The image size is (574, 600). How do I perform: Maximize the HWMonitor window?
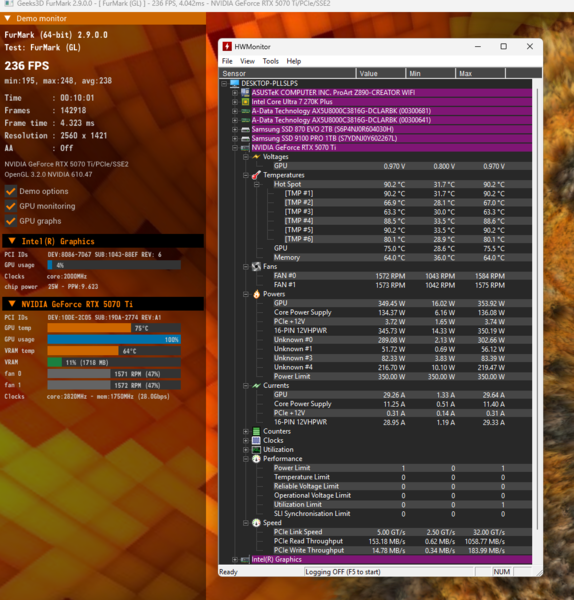[x=504, y=46]
